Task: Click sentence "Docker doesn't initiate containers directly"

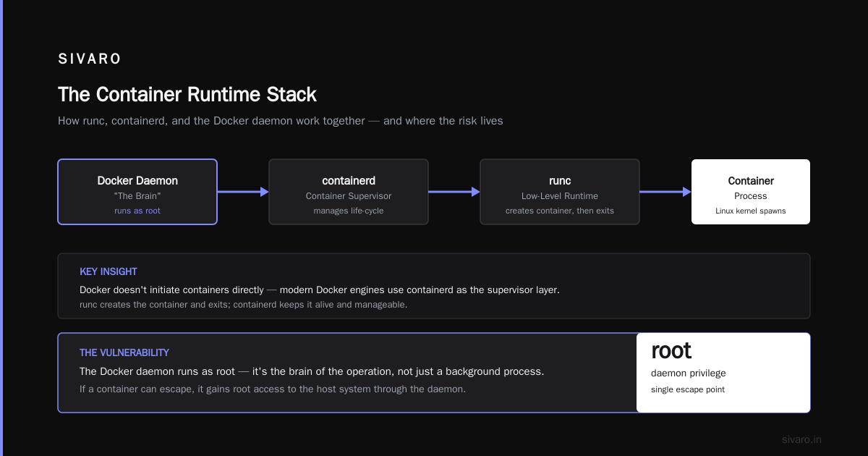Action: 320,290
